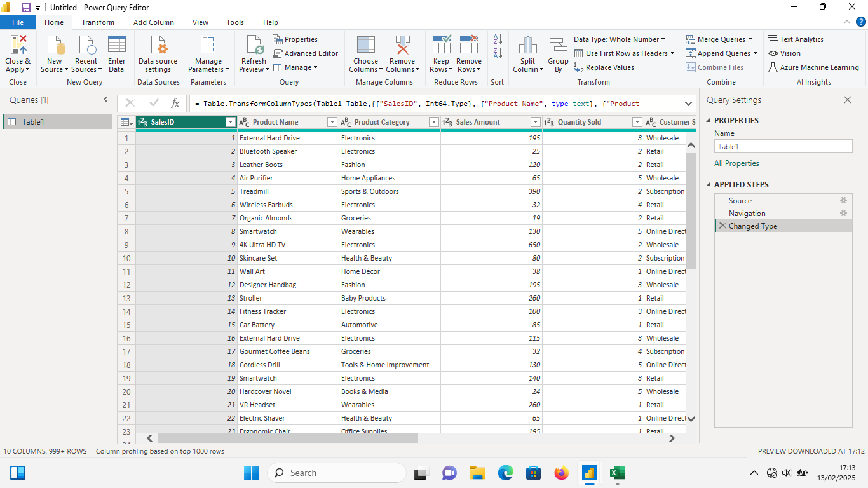Image resolution: width=868 pixels, height=488 pixels.
Task: Switch to the Transform tab
Action: tap(98, 22)
